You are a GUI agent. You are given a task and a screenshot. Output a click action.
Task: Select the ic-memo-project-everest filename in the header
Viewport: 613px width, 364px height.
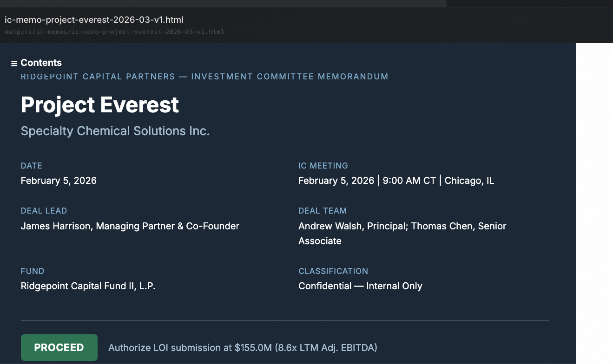(94, 19)
